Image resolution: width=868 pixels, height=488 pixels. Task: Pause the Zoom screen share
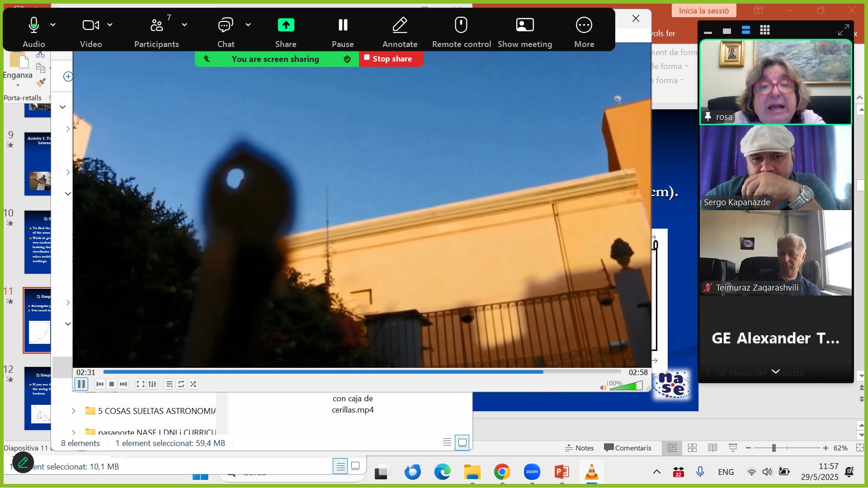pos(343,31)
